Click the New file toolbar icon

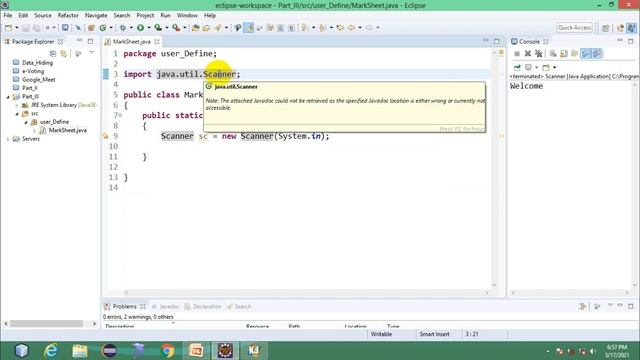point(8,28)
